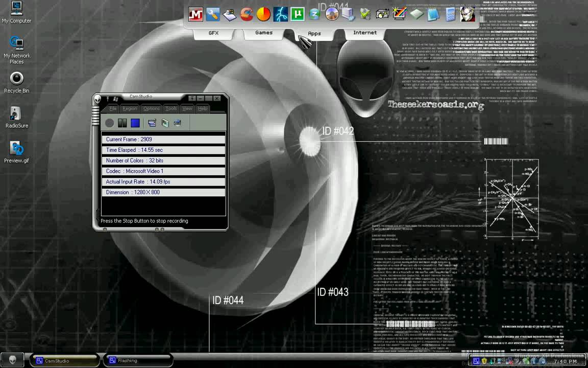Click the status text about Stop Button
This screenshot has width=588, height=368.
tap(144, 221)
